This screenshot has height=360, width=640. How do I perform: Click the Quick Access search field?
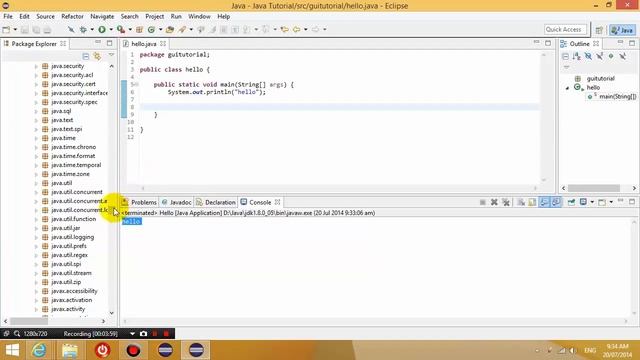pyautogui.click(x=565, y=29)
